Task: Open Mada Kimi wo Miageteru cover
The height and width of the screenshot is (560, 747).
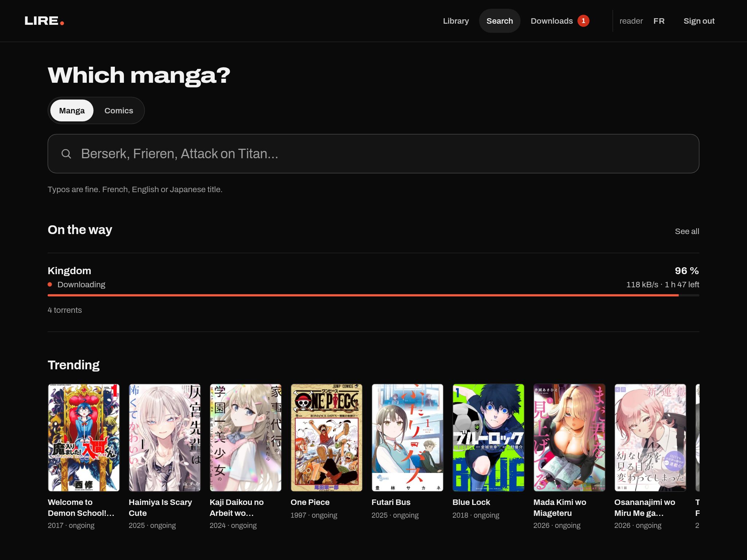Action: tap(569, 437)
